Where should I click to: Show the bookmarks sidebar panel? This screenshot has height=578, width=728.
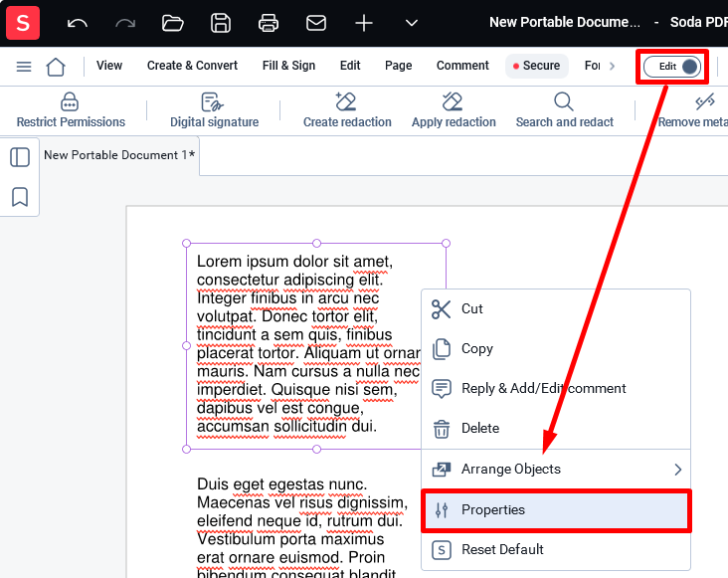(20, 197)
